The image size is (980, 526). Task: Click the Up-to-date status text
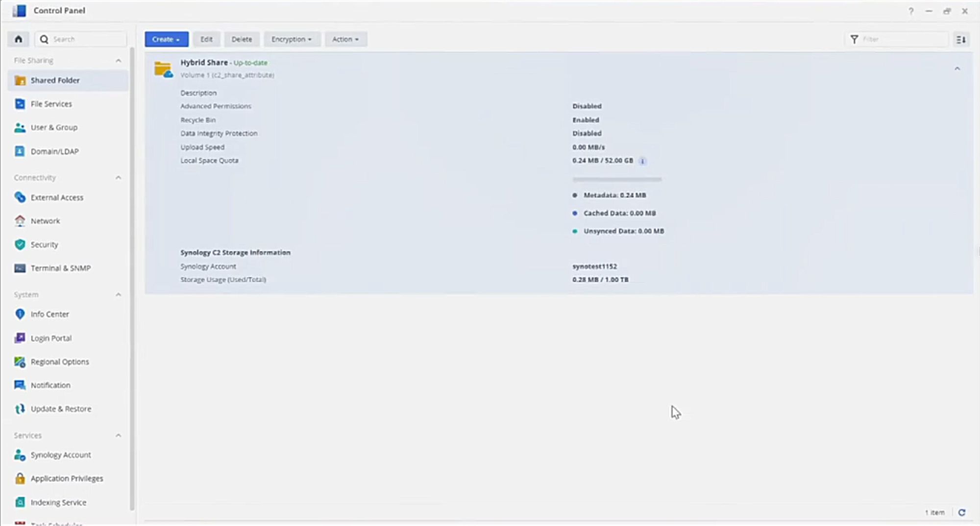[x=250, y=63]
